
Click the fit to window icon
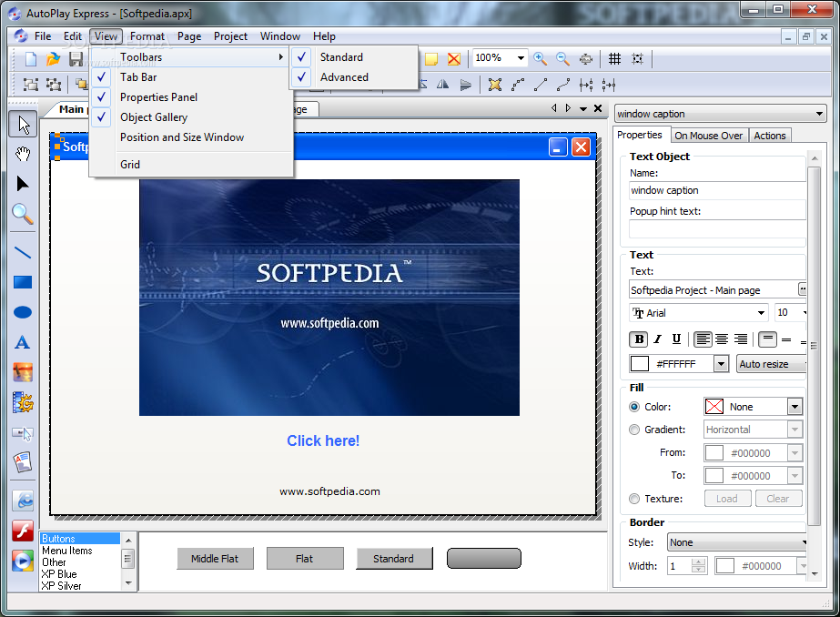point(586,58)
